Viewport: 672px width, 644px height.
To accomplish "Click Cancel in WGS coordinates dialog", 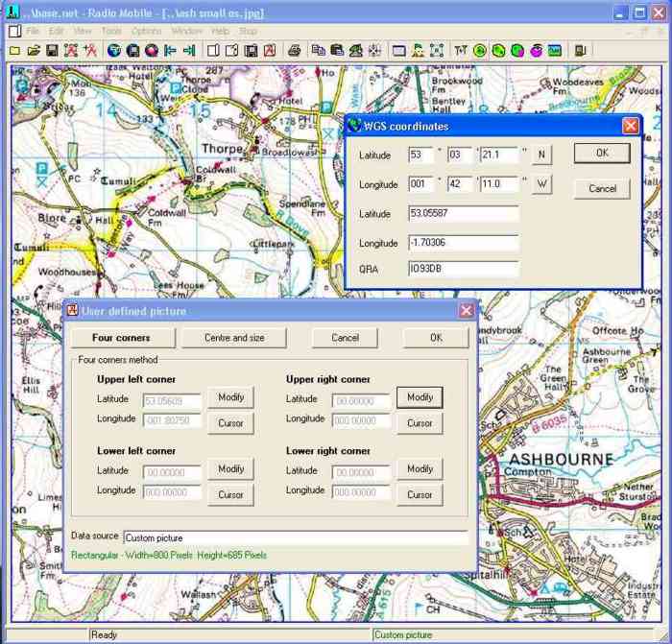I will [602, 188].
